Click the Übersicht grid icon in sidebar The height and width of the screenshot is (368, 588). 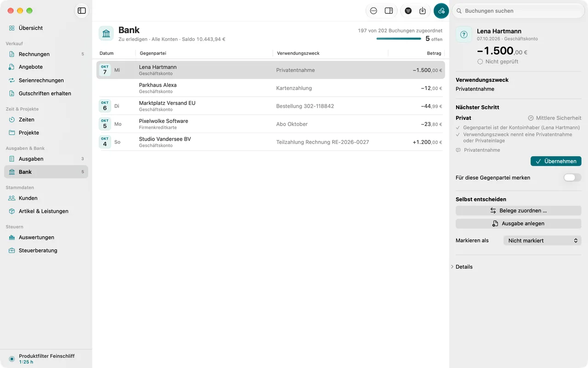coord(11,28)
